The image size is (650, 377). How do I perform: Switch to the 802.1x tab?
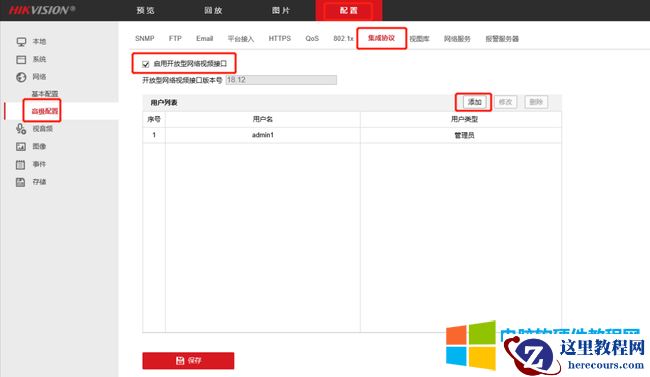[x=343, y=39]
